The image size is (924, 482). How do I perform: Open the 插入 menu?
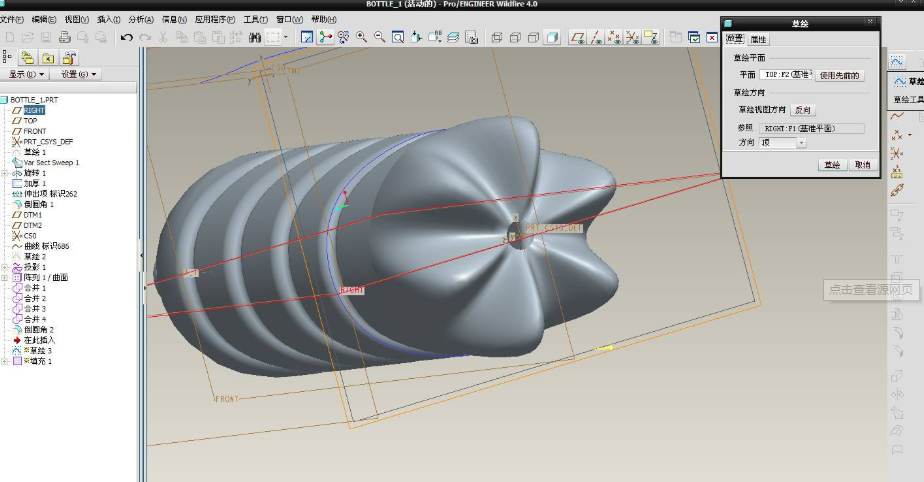pos(108,19)
